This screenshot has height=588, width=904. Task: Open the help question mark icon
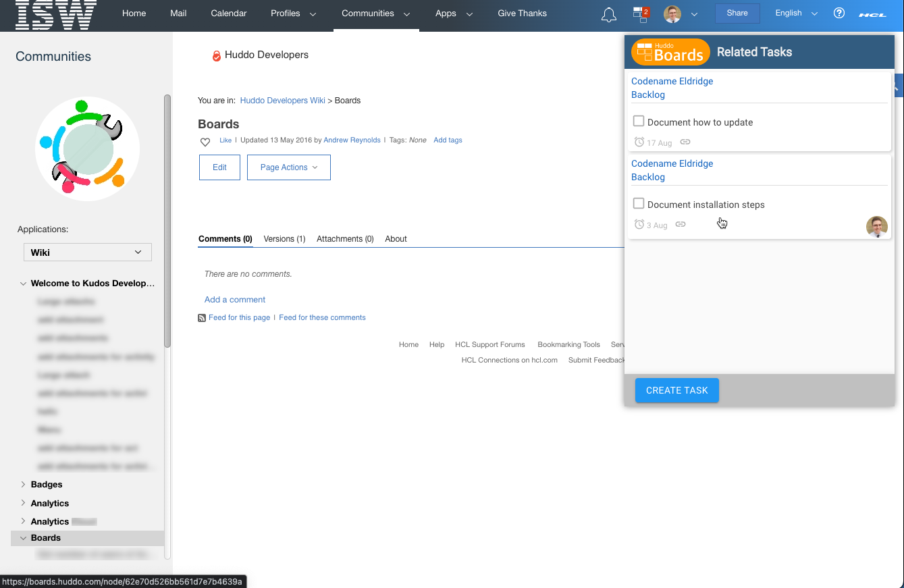coord(839,13)
